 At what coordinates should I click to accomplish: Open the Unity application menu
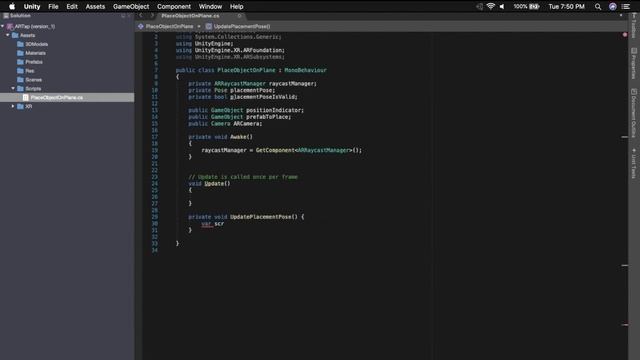point(32,7)
